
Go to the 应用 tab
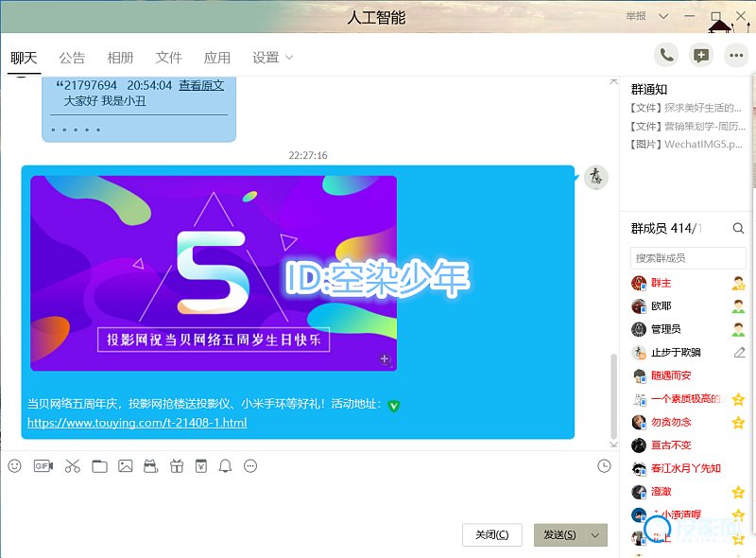(217, 58)
